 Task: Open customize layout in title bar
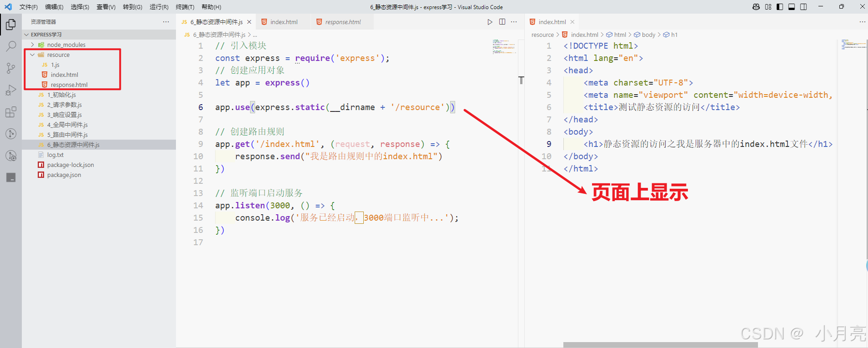[x=768, y=7]
